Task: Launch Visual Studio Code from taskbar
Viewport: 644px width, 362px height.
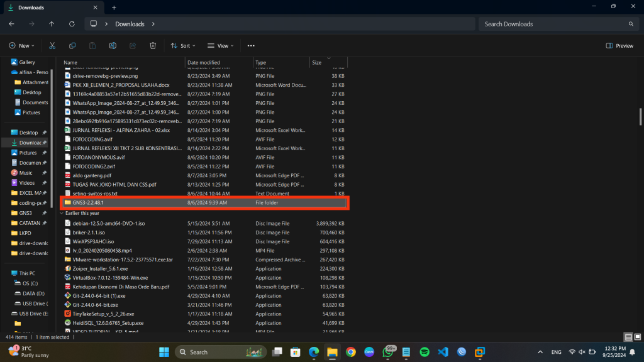Action: coord(442,352)
